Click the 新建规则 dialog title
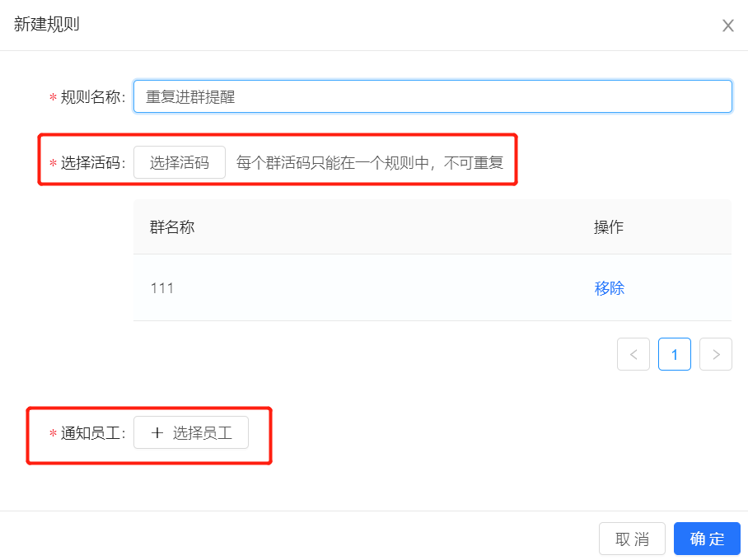The height and width of the screenshot is (560, 748). (x=47, y=24)
